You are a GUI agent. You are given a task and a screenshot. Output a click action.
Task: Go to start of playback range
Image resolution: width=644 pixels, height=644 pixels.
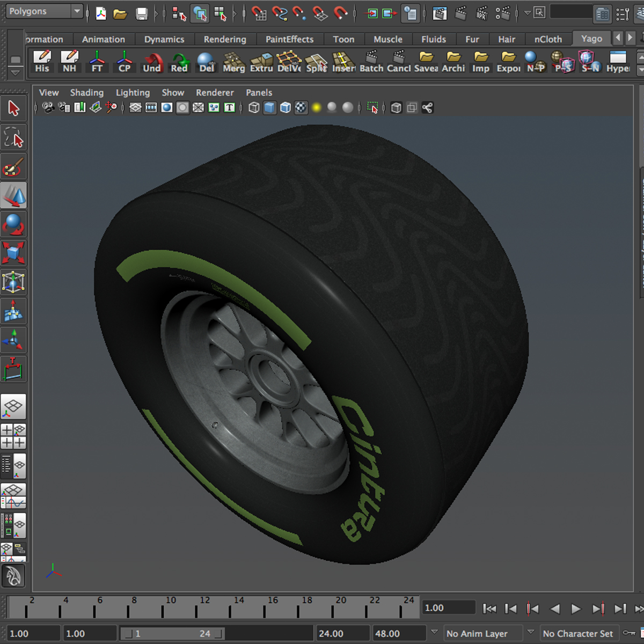[x=489, y=609]
